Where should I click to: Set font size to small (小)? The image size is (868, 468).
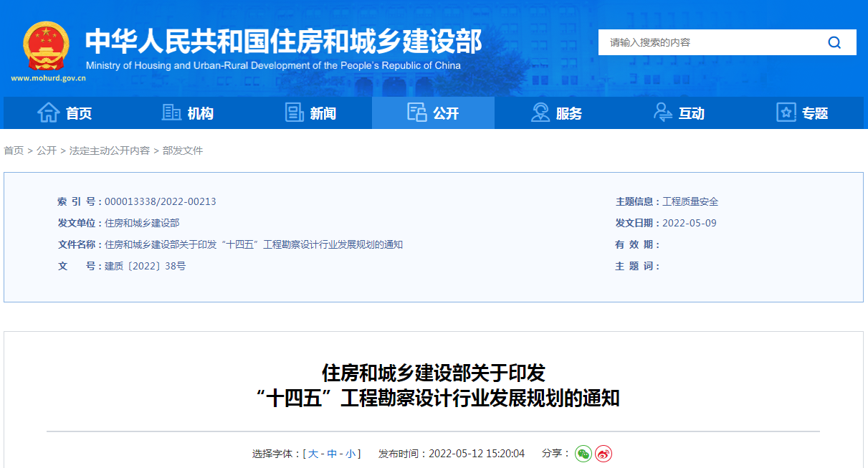point(350,454)
